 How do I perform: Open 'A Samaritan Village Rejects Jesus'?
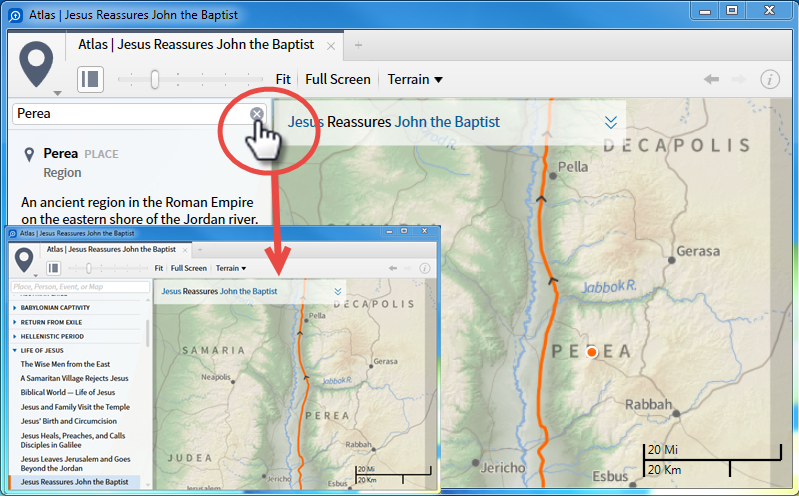[x=74, y=379]
